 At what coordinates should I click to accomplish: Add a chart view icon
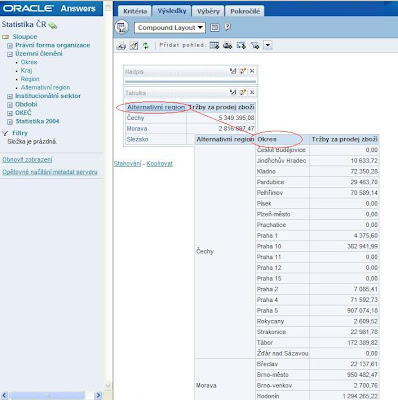[x=228, y=45]
